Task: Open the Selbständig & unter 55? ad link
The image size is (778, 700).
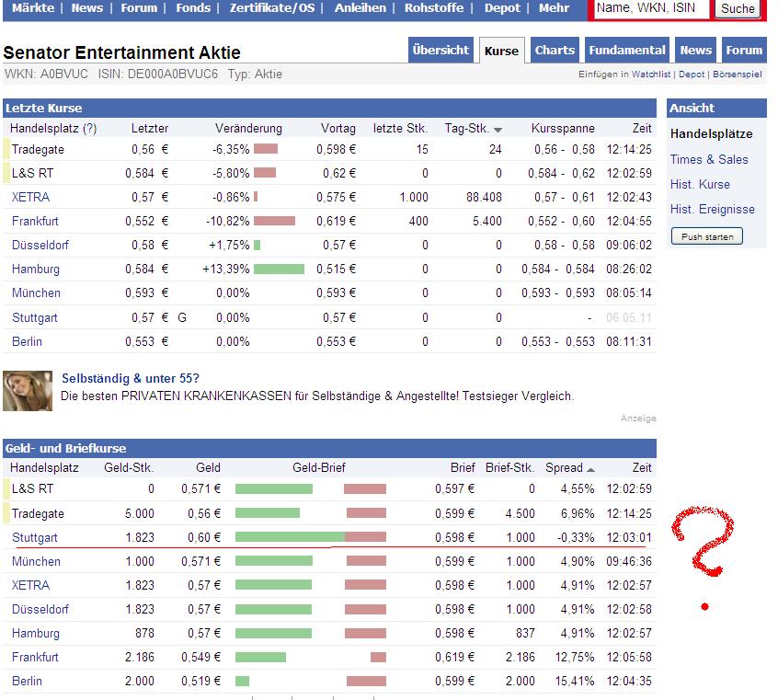Action: click(x=130, y=378)
